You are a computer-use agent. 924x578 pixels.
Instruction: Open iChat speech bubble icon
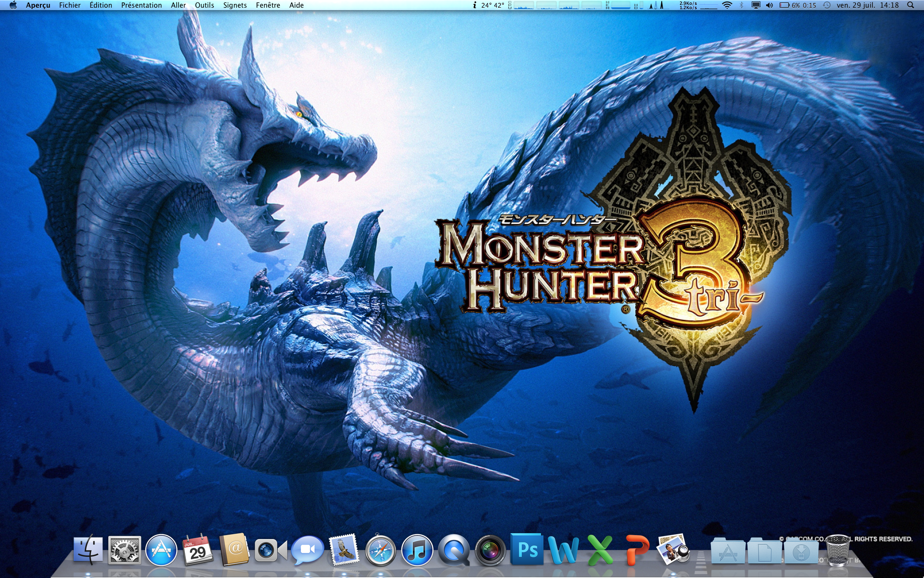[x=308, y=550]
